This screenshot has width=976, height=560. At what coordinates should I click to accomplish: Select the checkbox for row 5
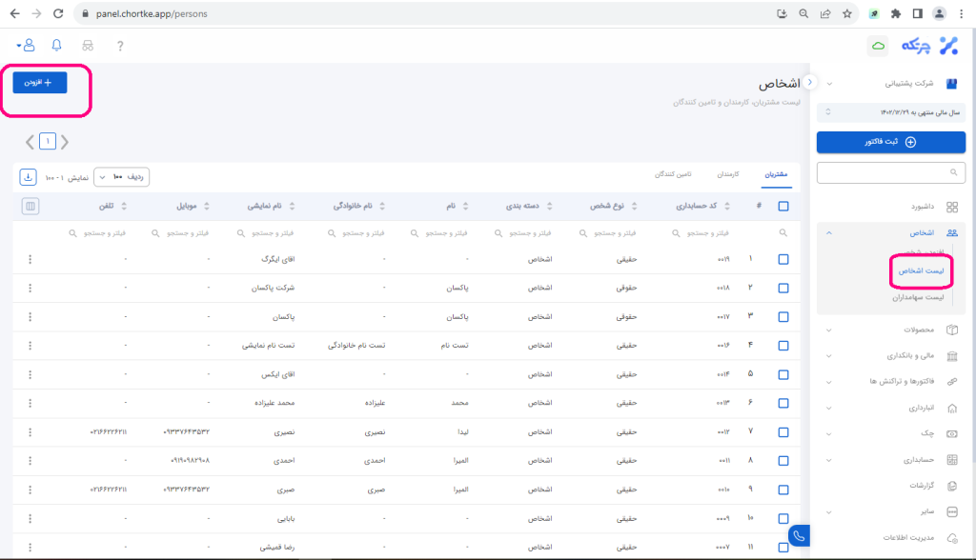point(783,374)
